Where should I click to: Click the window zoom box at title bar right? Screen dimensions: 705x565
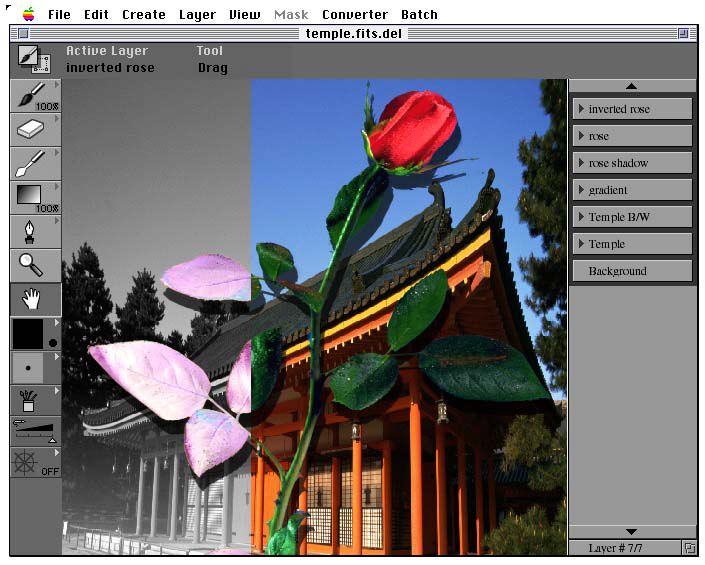(683, 33)
